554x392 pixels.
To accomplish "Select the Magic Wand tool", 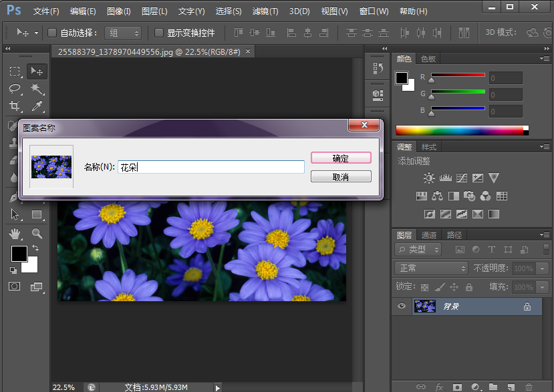I will click(x=37, y=88).
